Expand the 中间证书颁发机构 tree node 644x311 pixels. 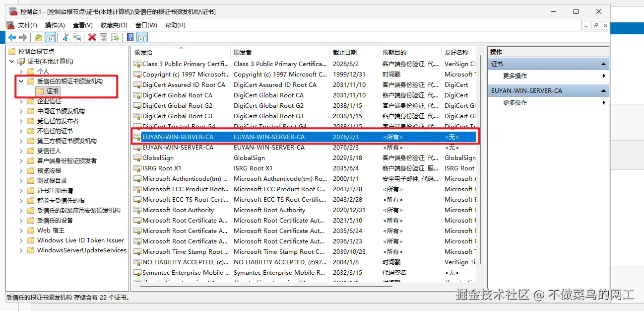21,111
